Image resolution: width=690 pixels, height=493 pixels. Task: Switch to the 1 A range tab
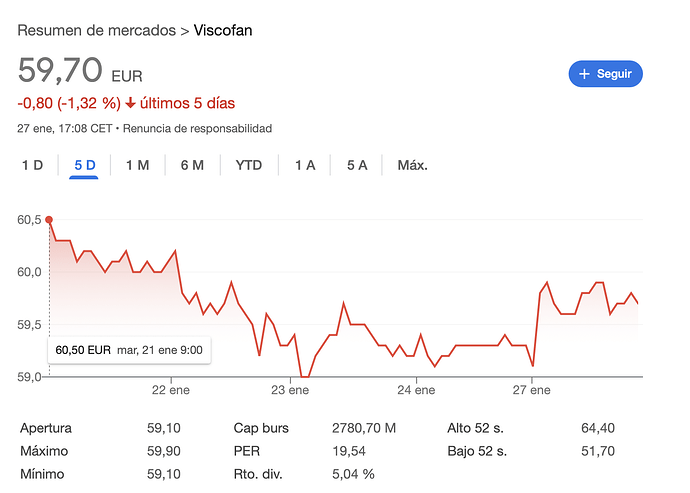(305, 165)
